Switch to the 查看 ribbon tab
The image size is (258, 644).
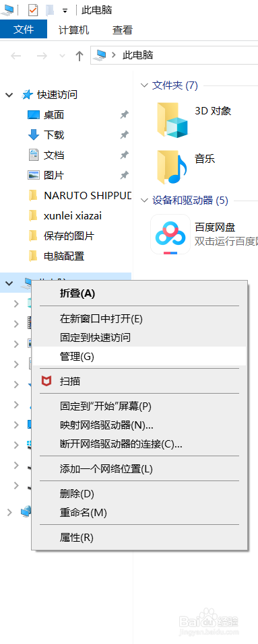pos(123,30)
